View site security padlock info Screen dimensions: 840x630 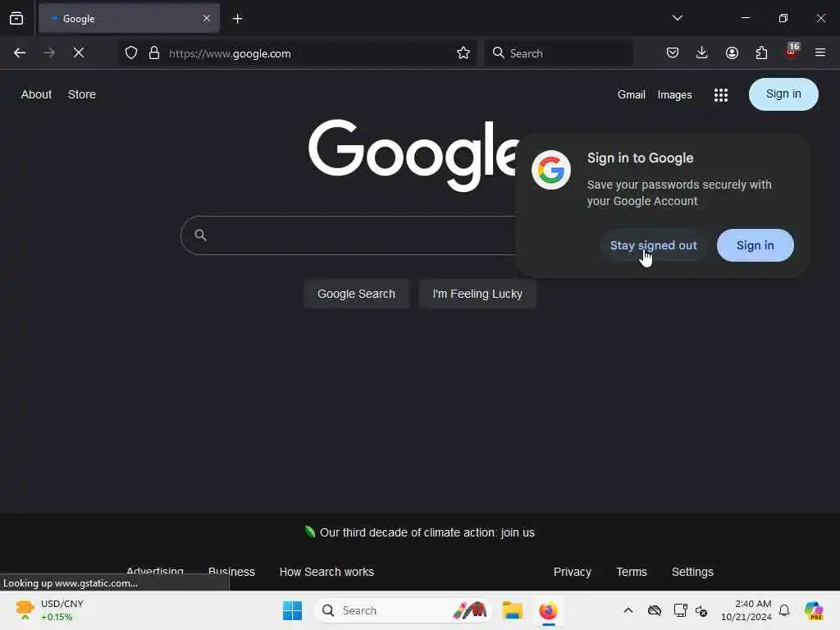pos(154,53)
